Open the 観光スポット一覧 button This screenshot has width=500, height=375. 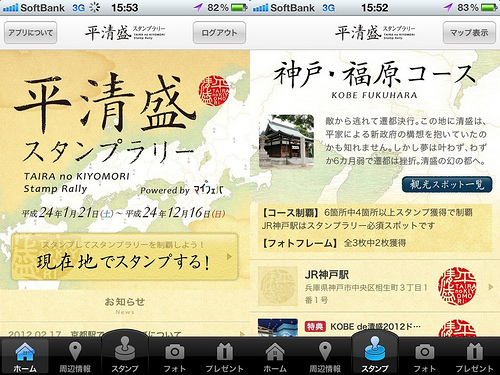click(x=447, y=184)
